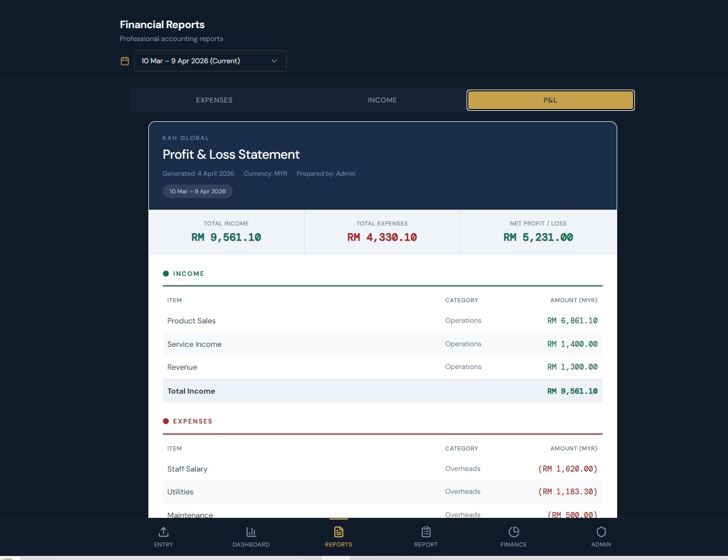
Task: Click the Product Sales income row
Action: point(382,320)
